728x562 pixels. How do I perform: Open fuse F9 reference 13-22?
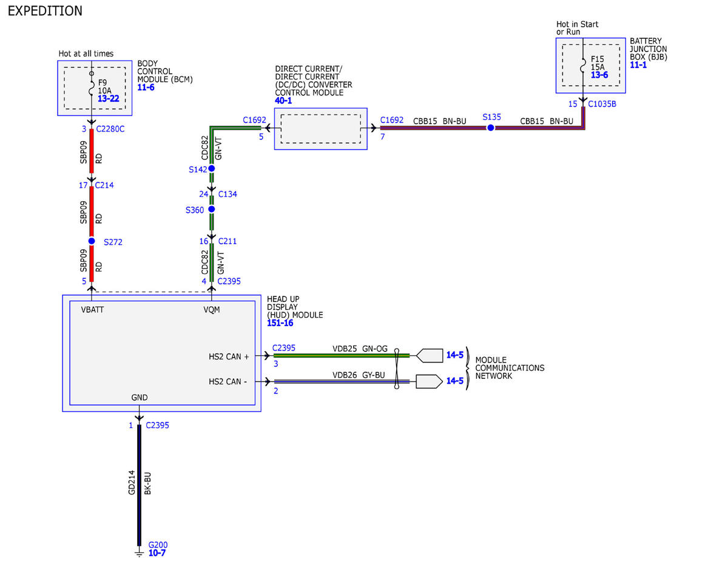pyautogui.click(x=107, y=98)
